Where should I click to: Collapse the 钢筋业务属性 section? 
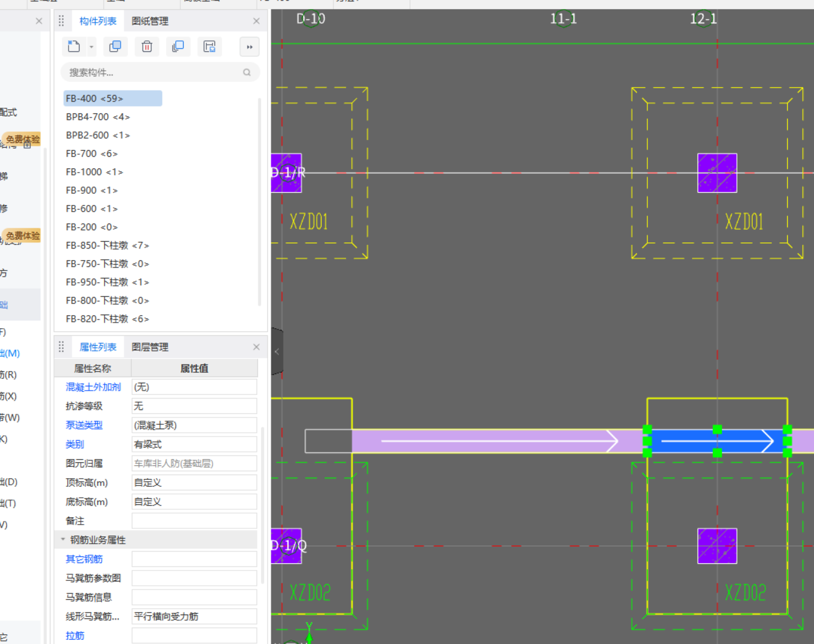pyautogui.click(x=62, y=539)
